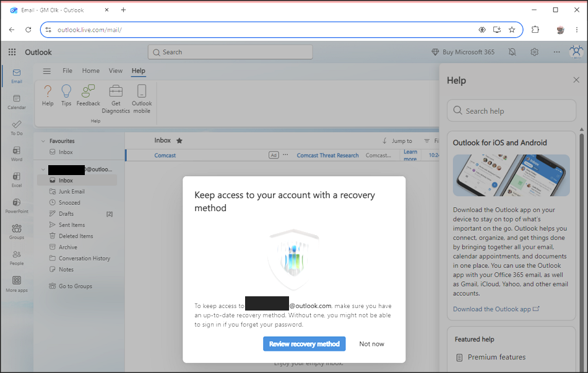Reload the page in browser toolbar
The width and height of the screenshot is (588, 373).
(28, 30)
